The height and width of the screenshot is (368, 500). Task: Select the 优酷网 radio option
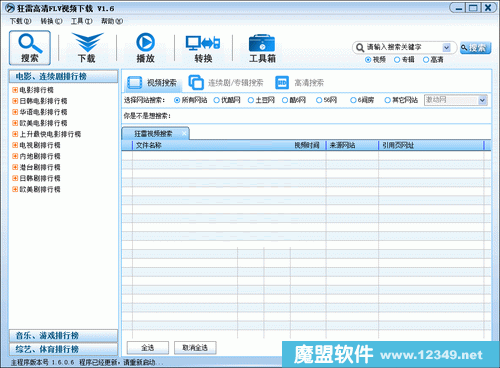217,100
